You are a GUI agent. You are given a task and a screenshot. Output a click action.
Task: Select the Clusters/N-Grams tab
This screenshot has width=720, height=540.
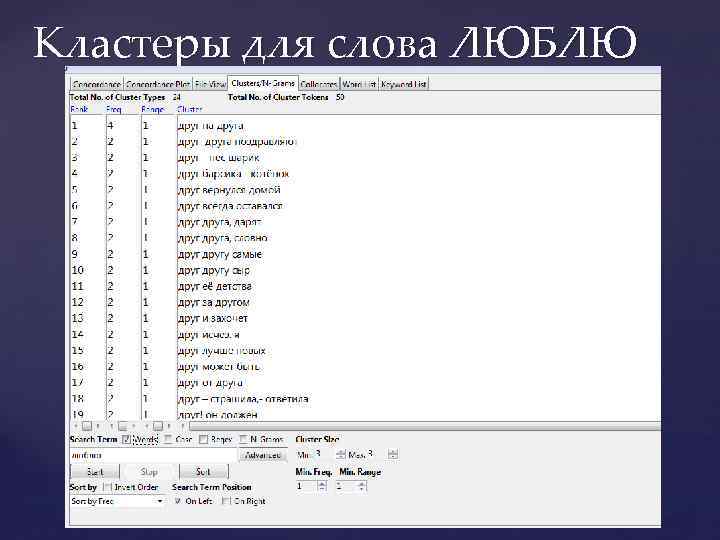click(x=263, y=83)
